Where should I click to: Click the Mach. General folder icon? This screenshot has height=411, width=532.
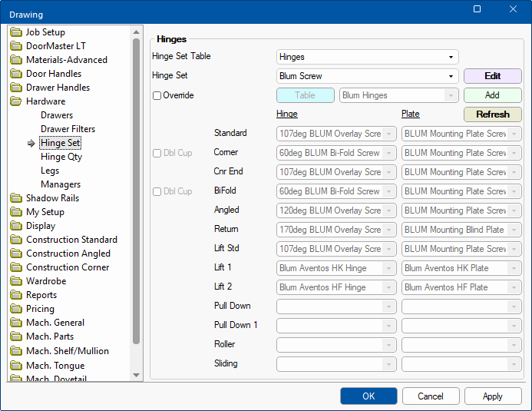[x=16, y=323]
